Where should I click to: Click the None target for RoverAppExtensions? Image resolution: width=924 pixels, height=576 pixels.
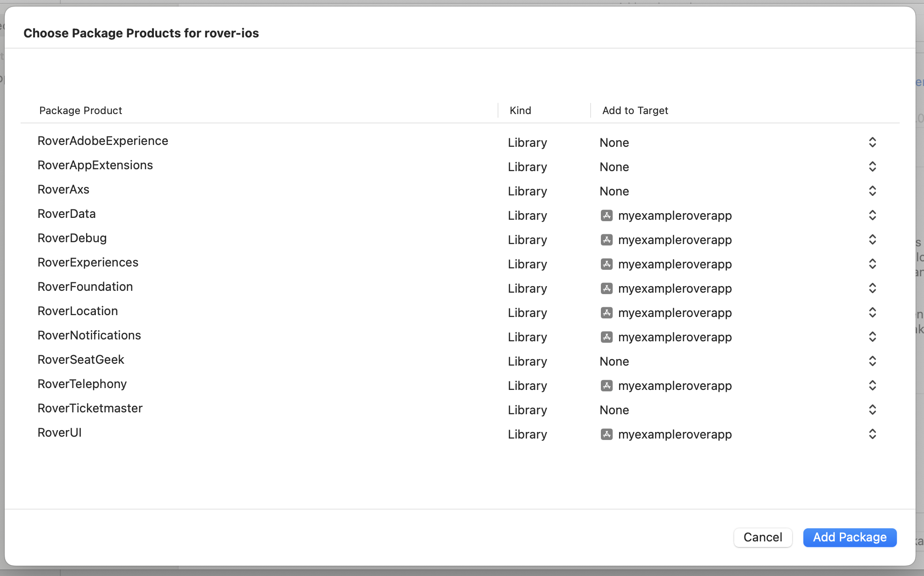point(614,167)
